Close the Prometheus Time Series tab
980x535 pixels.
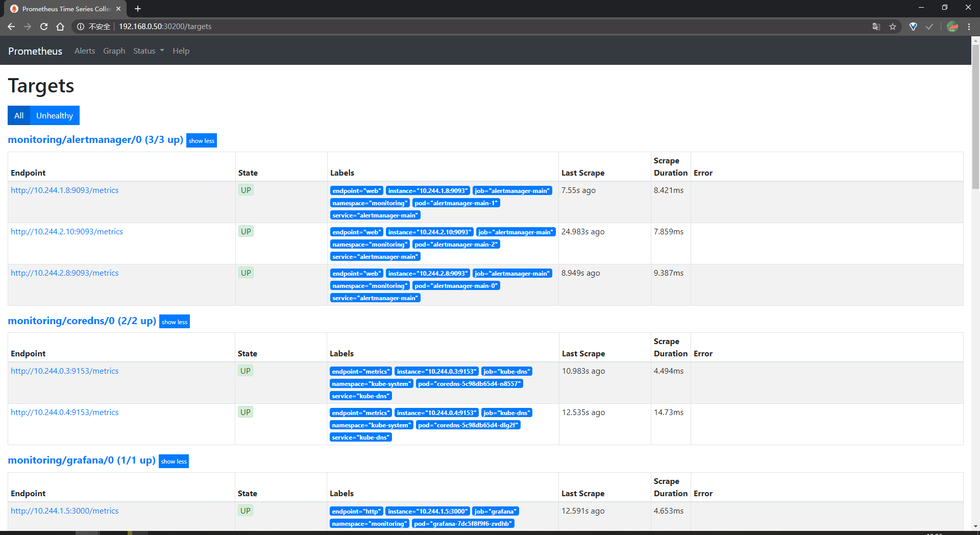click(118, 9)
